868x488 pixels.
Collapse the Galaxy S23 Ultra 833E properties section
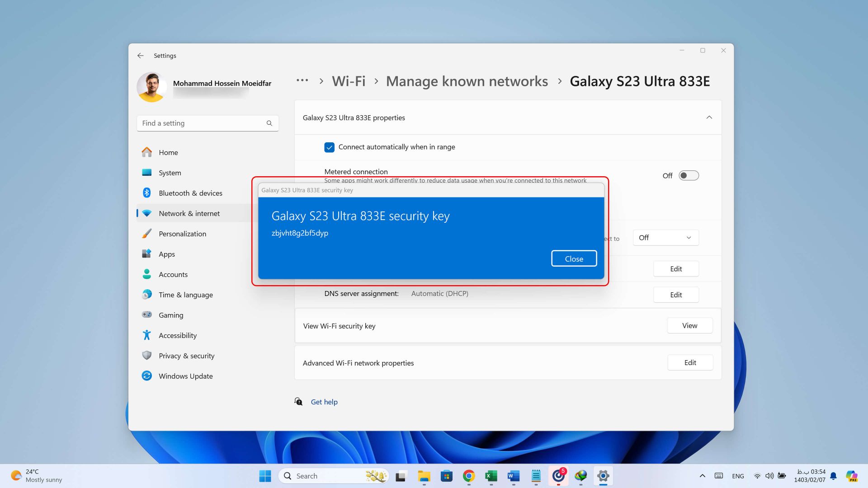(709, 117)
